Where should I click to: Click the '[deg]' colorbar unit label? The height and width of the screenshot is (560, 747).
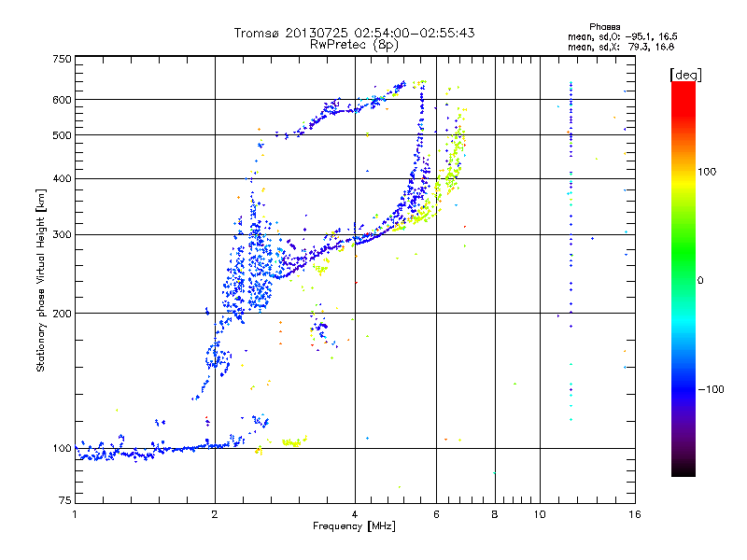click(685, 75)
